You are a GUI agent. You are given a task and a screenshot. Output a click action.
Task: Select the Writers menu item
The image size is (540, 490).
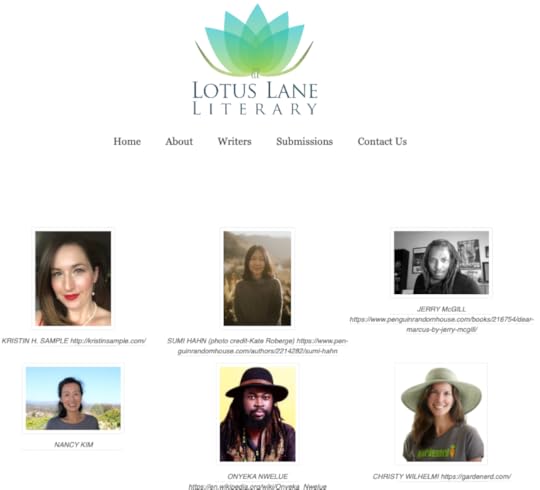pos(235,142)
